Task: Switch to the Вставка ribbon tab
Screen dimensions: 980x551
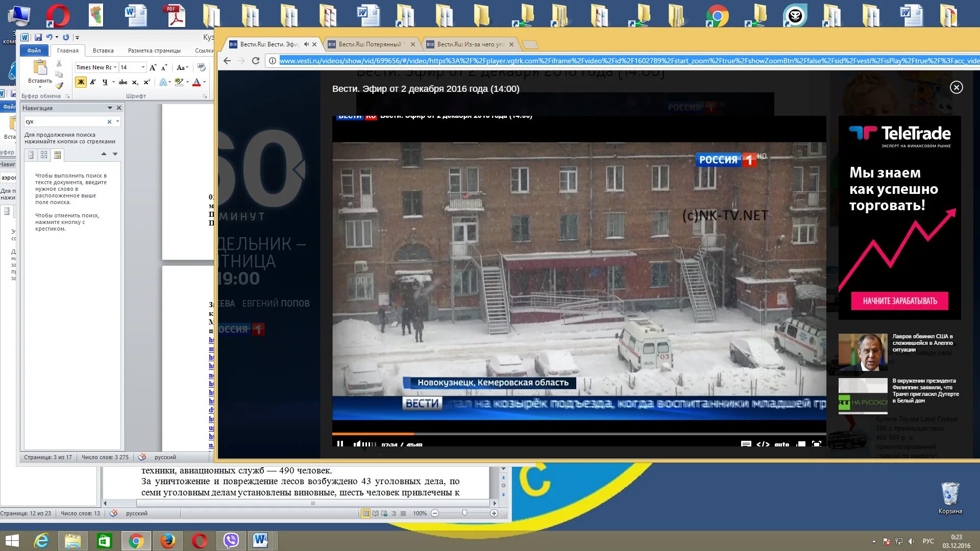Action: coord(103,51)
